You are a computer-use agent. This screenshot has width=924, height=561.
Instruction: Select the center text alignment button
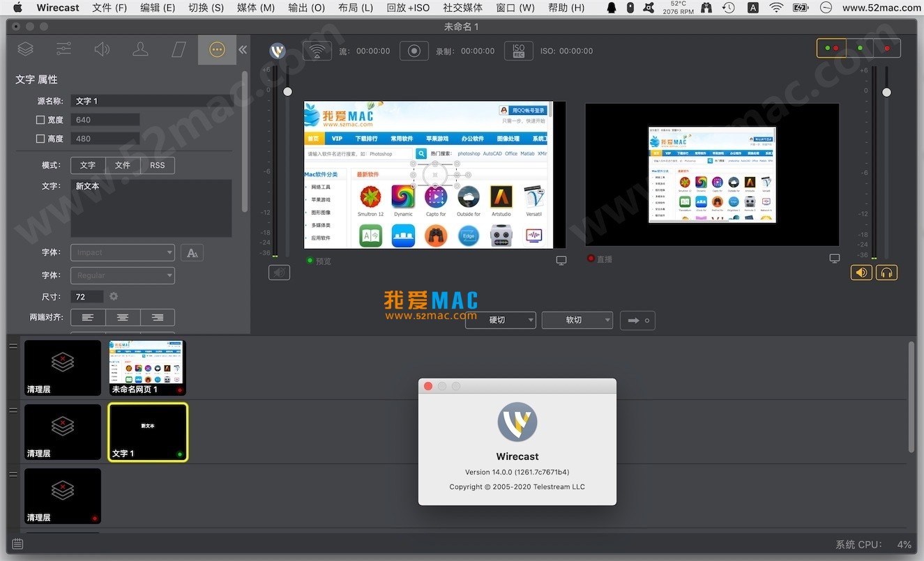pyautogui.click(x=123, y=317)
